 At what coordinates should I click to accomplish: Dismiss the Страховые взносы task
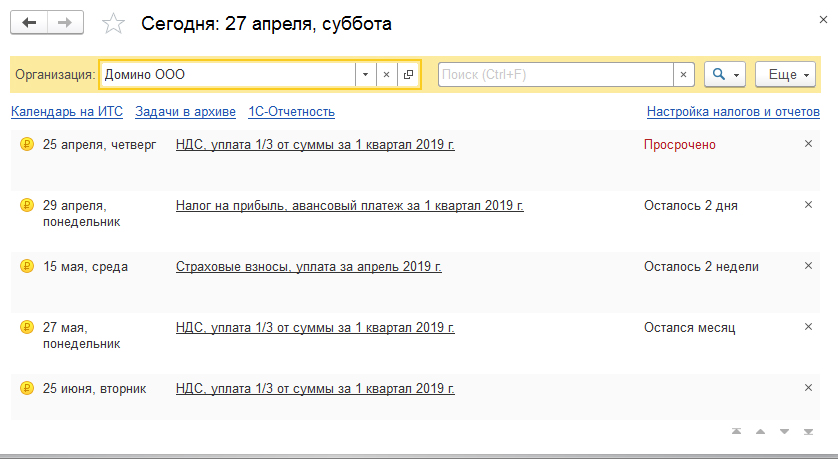[808, 266]
